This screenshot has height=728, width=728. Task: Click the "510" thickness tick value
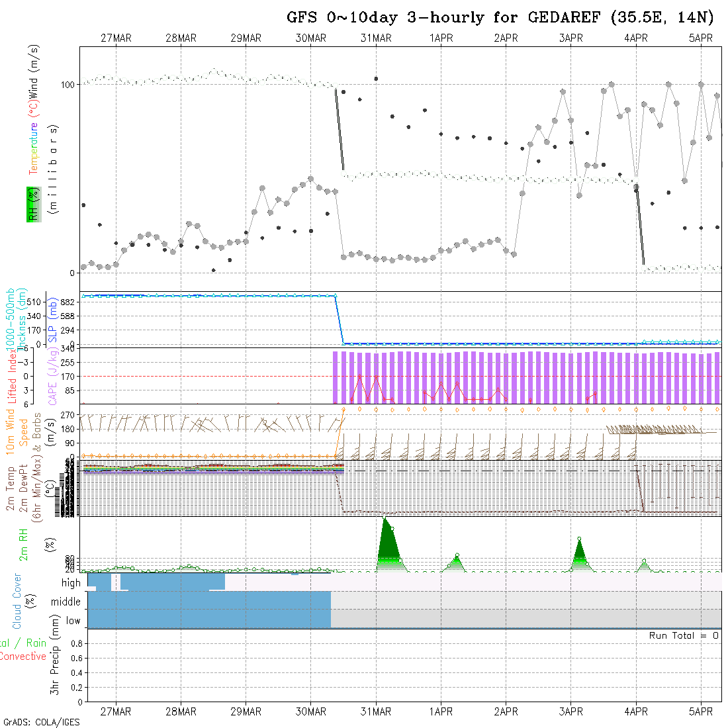tap(34, 302)
